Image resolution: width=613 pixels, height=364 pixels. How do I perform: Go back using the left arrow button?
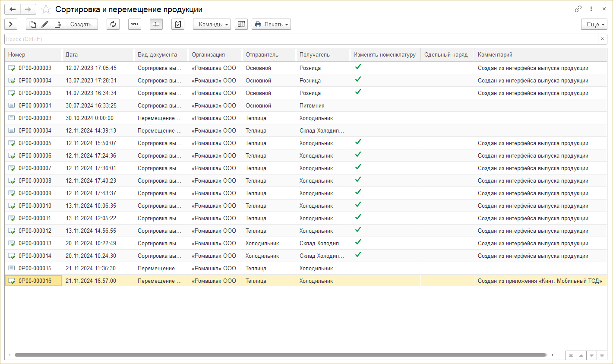coord(13,9)
